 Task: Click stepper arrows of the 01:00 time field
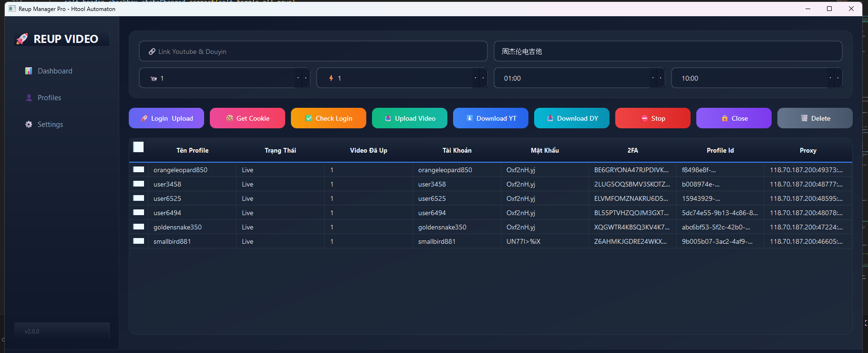coord(657,78)
